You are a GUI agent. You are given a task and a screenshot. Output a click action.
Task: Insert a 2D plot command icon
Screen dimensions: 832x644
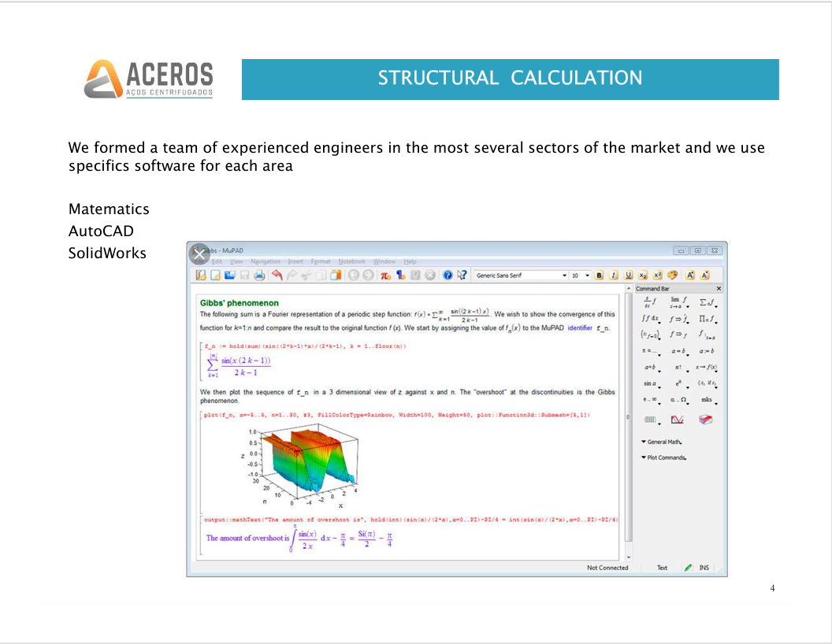pos(677,420)
